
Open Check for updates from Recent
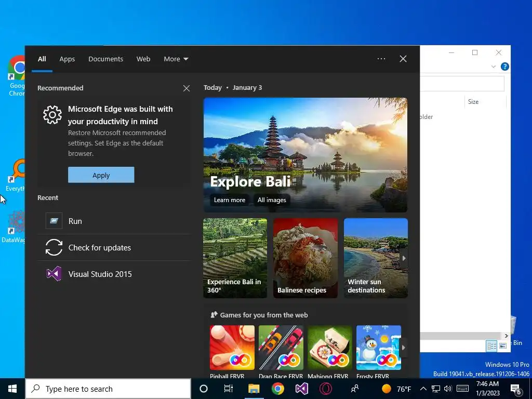tap(114, 247)
